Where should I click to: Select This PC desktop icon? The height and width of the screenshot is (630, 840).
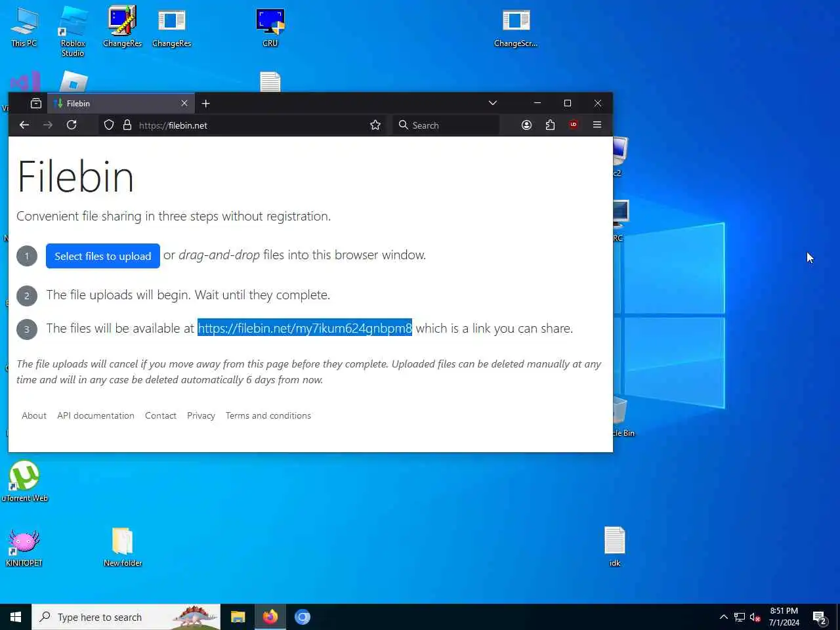24,28
